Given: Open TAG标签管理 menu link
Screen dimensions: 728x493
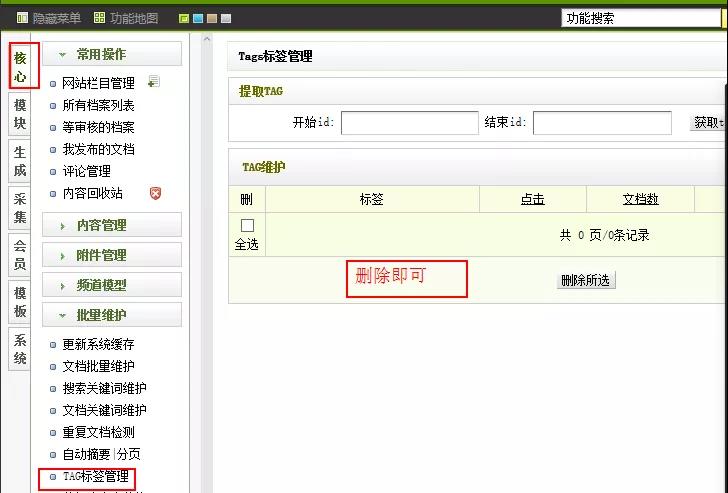Looking at the screenshot, I should point(96,476).
